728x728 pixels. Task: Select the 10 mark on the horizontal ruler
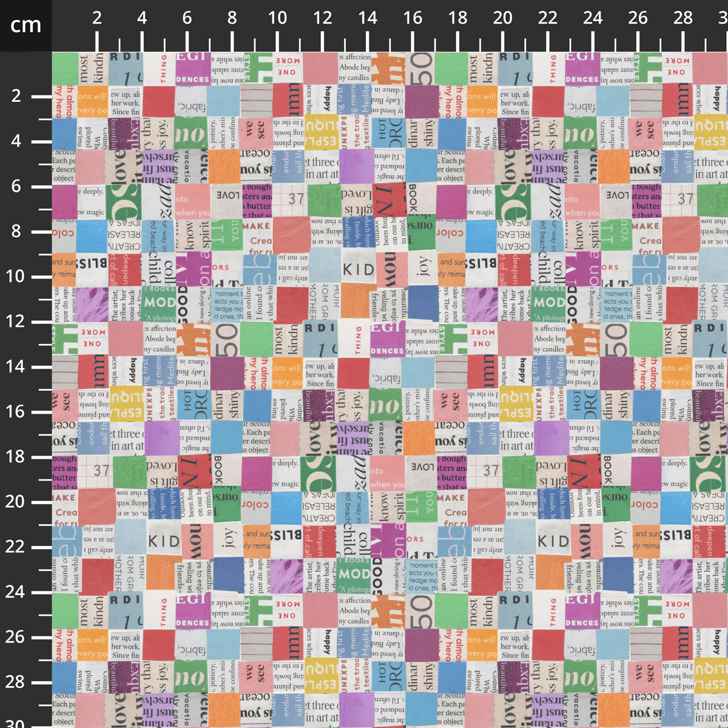point(277,18)
